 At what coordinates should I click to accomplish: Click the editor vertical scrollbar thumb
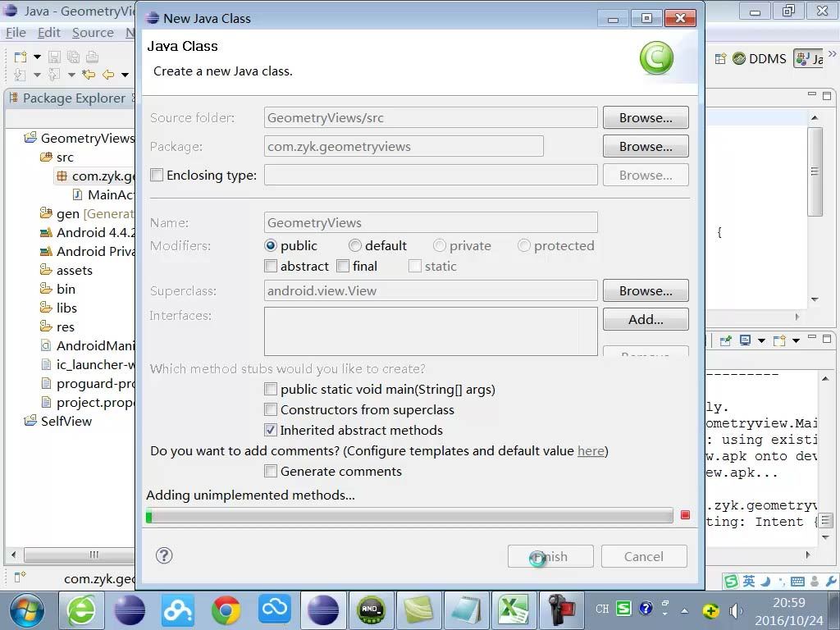tap(815, 171)
